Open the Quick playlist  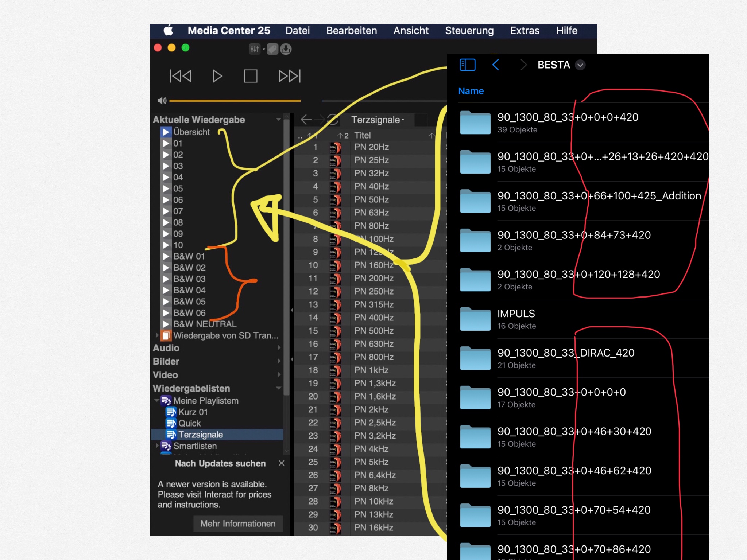click(189, 423)
